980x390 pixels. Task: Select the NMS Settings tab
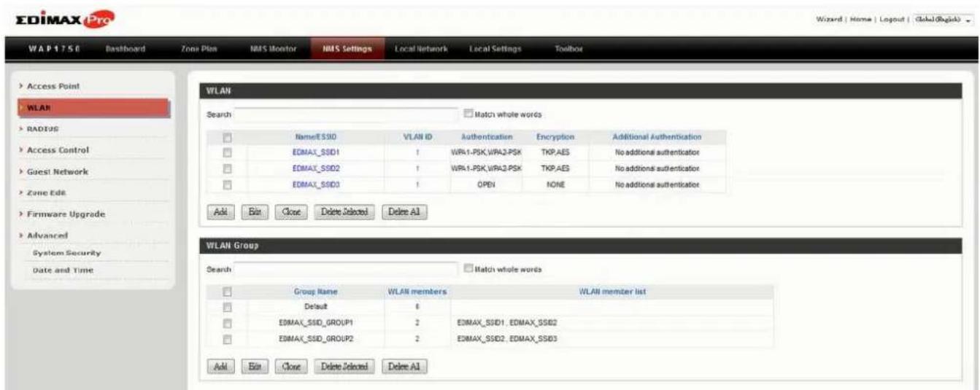tap(347, 49)
